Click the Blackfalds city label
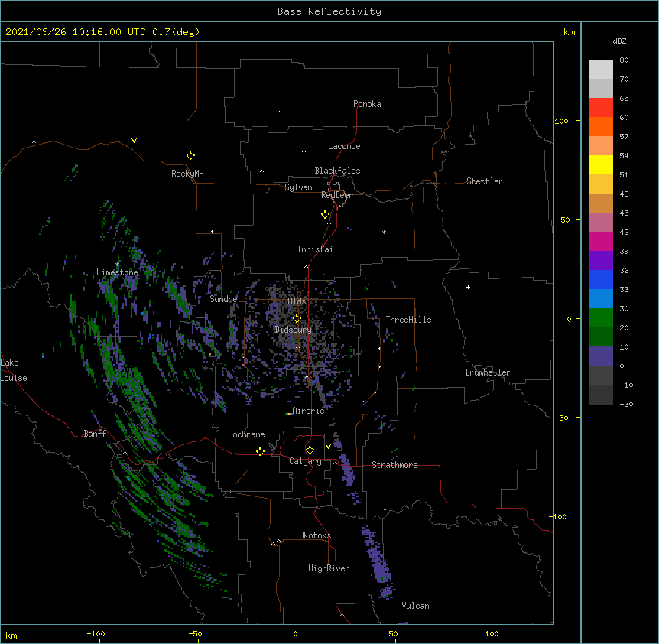This screenshot has width=659, height=644. [x=337, y=171]
